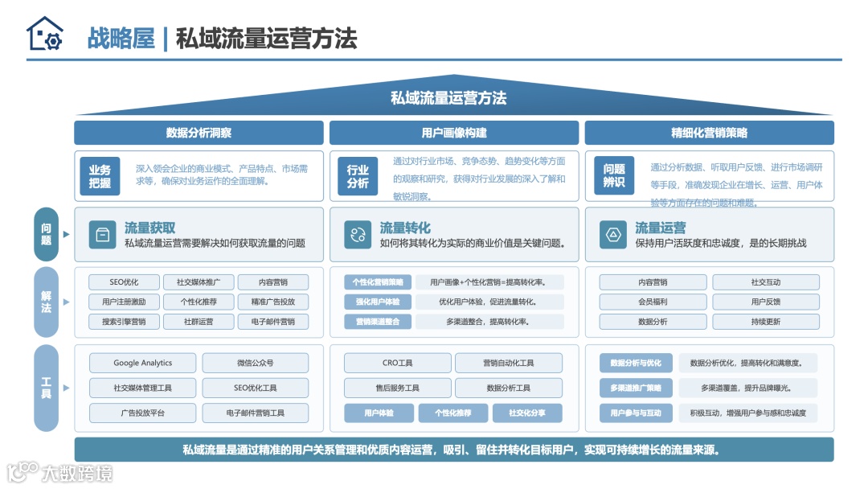Click the 营销渠道整合 label
The height and width of the screenshot is (489, 868).
378,322
